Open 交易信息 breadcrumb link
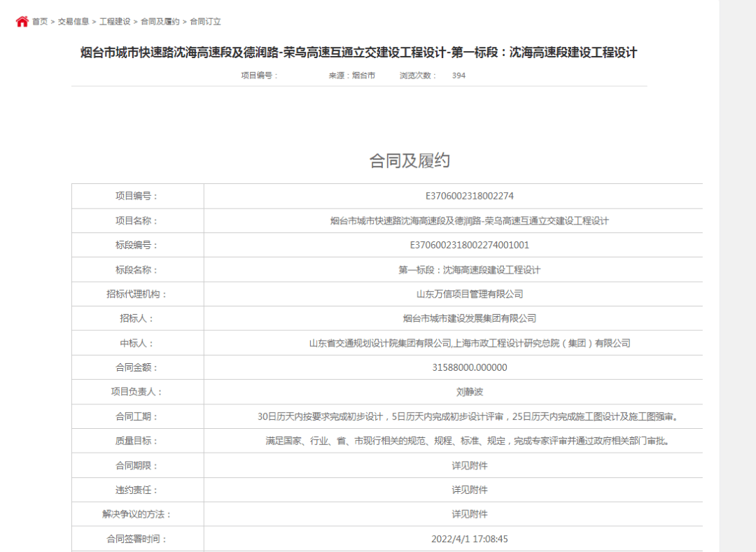Image resolution: width=756 pixels, height=552 pixels. click(x=73, y=22)
